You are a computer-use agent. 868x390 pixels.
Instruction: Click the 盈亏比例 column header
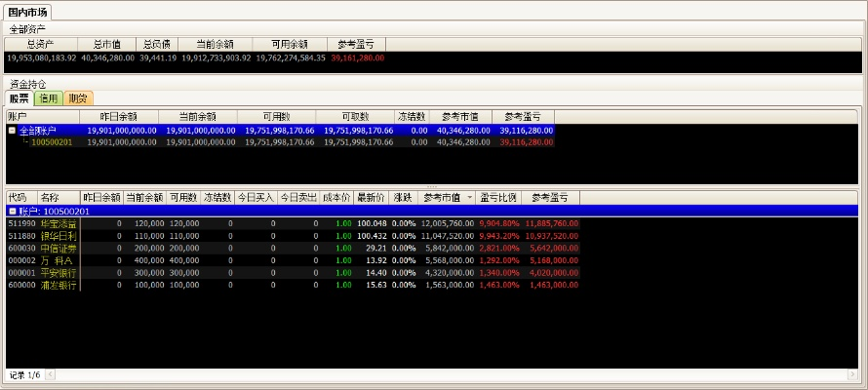(x=498, y=198)
